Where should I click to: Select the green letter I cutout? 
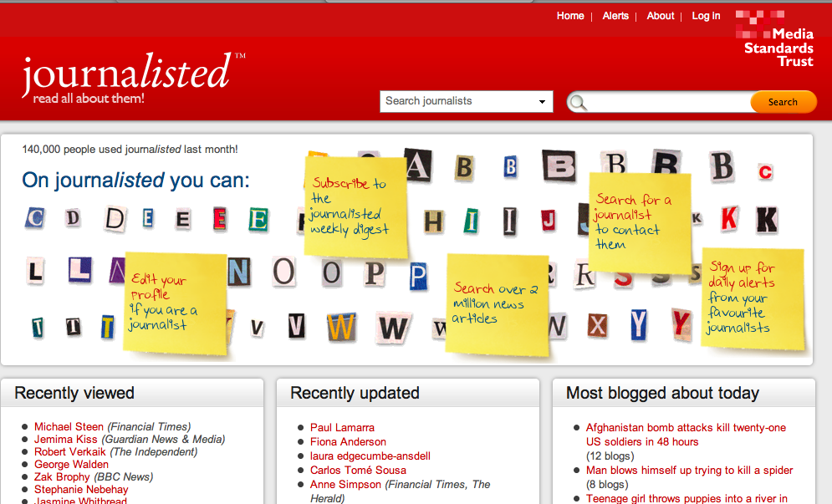point(471,221)
